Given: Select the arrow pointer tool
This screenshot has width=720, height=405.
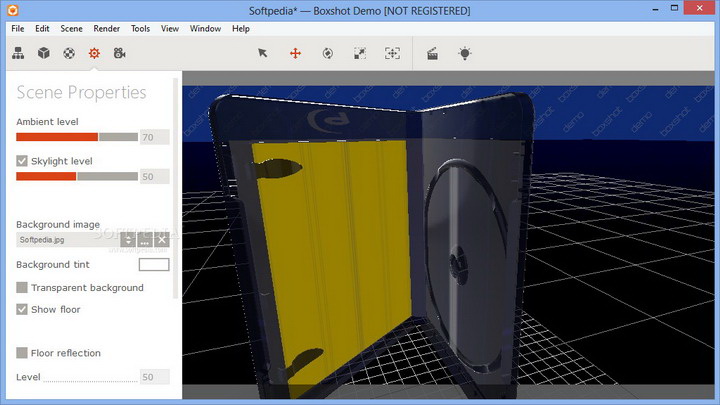Looking at the screenshot, I should click(263, 53).
